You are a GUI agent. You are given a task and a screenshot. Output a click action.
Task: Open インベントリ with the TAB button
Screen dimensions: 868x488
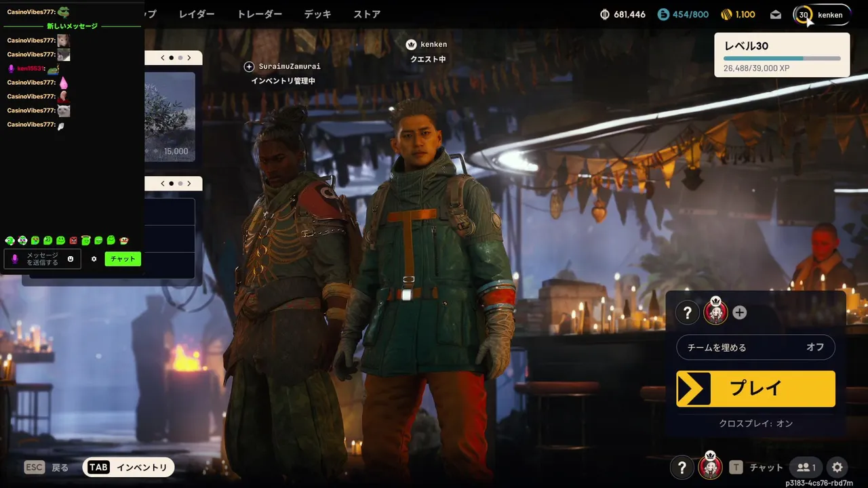pyautogui.click(x=128, y=468)
